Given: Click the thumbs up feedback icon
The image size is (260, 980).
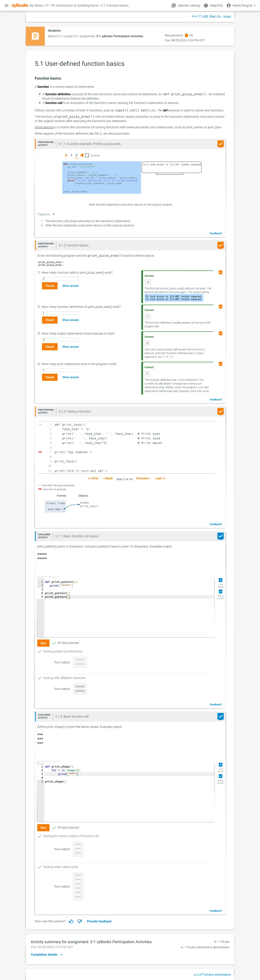Looking at the screenshot, I should coord(71,921).
